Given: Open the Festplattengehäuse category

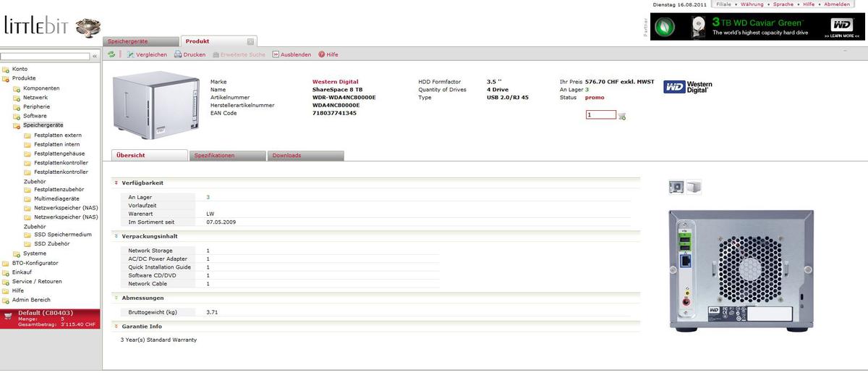Looking at the screenshot, I should (x=59, y=154).
